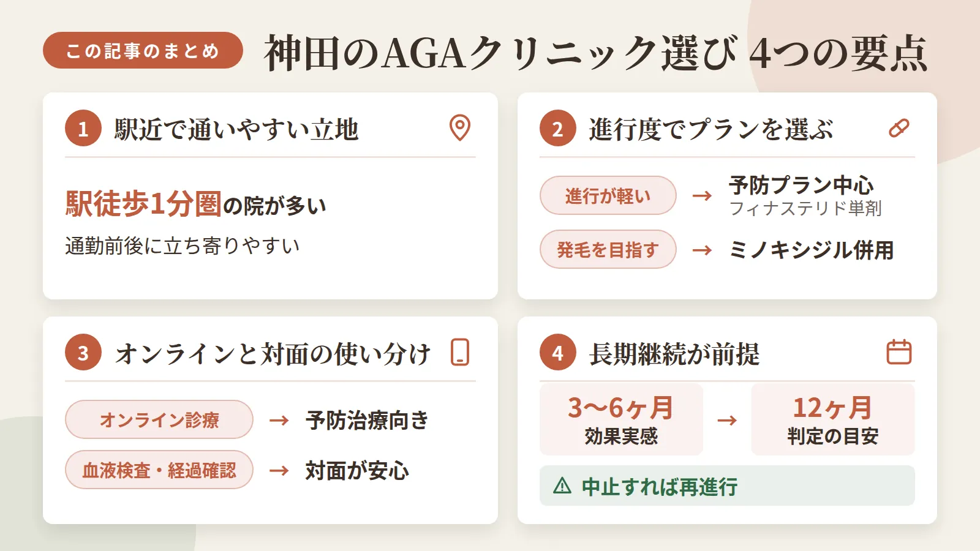Click the location pin icon in card 1
Viewport: 980px width, 551px height.
[460, 128]
